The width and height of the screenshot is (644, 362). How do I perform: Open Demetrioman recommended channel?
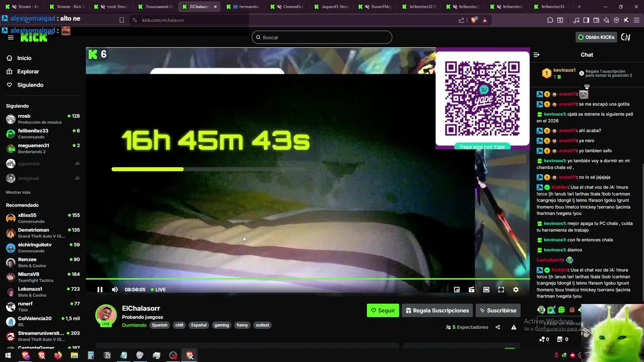(x=43, y=233)
